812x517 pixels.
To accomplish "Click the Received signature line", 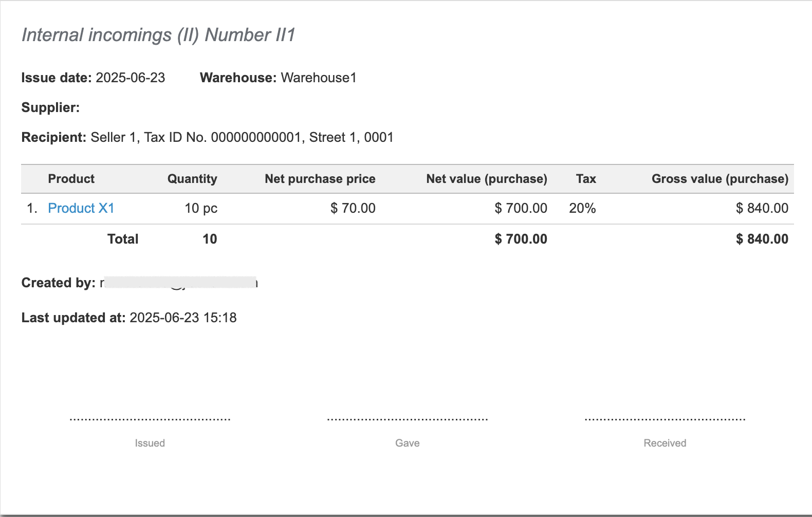I will coord(665,420).
